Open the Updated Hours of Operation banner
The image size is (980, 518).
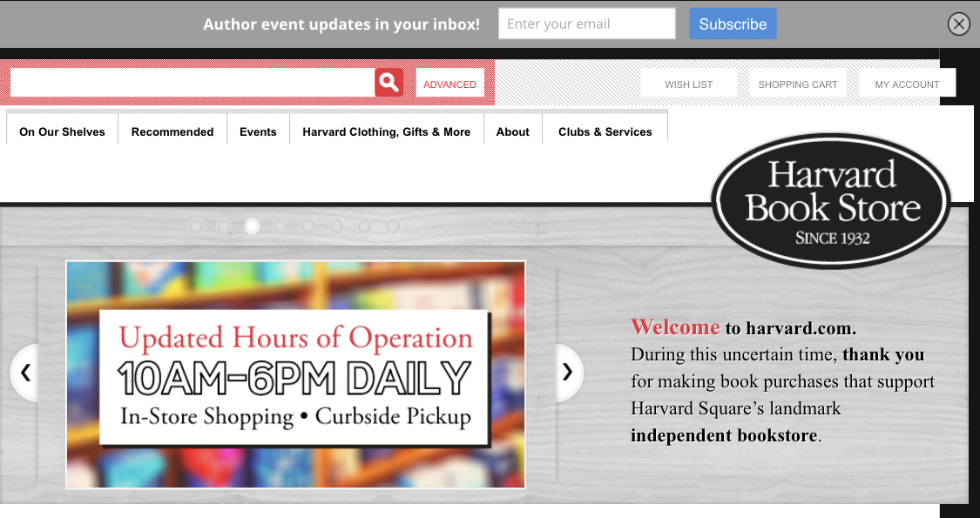[x=295, y=375]
